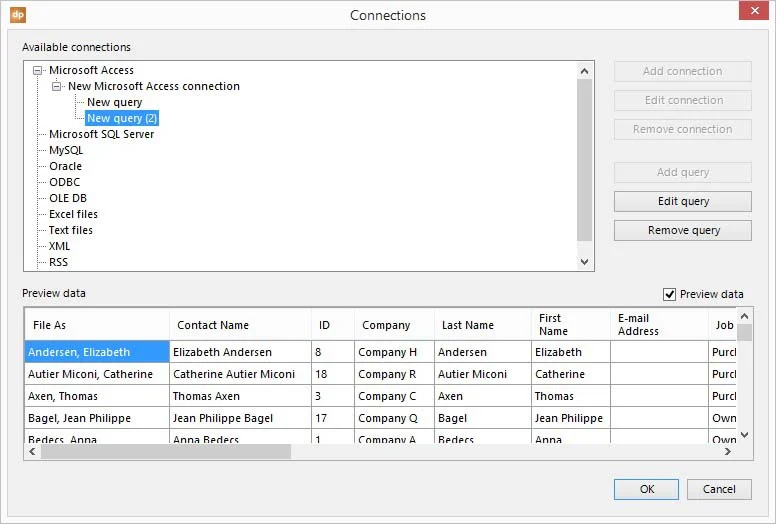Click the Elizabeth Andersen contact name cell

pos(241,352)
